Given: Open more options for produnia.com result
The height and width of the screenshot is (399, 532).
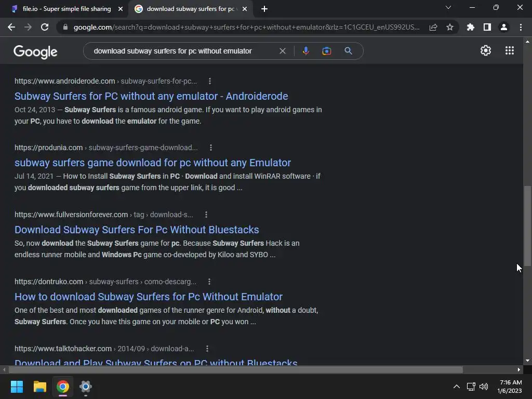Looking at the screenshot, I should (x=211, y=148).
